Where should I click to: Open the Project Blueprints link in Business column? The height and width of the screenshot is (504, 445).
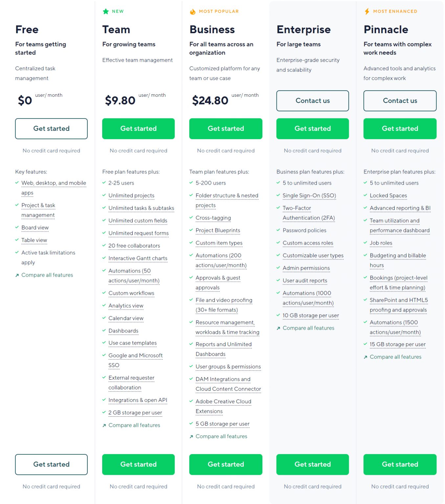click(217, 230)
